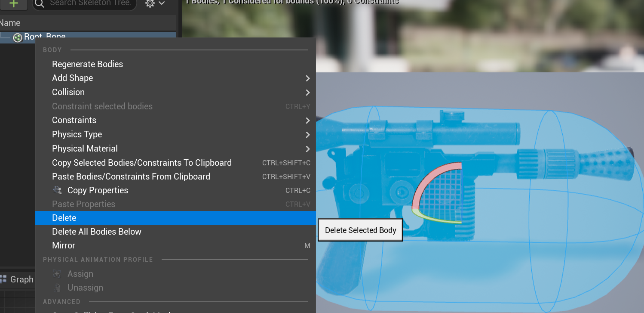Screen dimensions: 644x313
Task: Open the Constraints submenu
Action: (175, 120)
